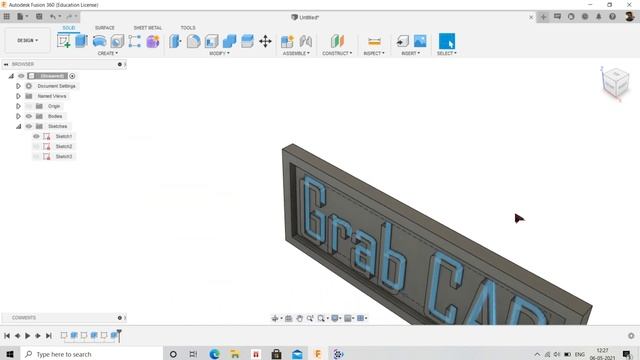
Task: Select the Insert Derive tool
Action: 402,41
